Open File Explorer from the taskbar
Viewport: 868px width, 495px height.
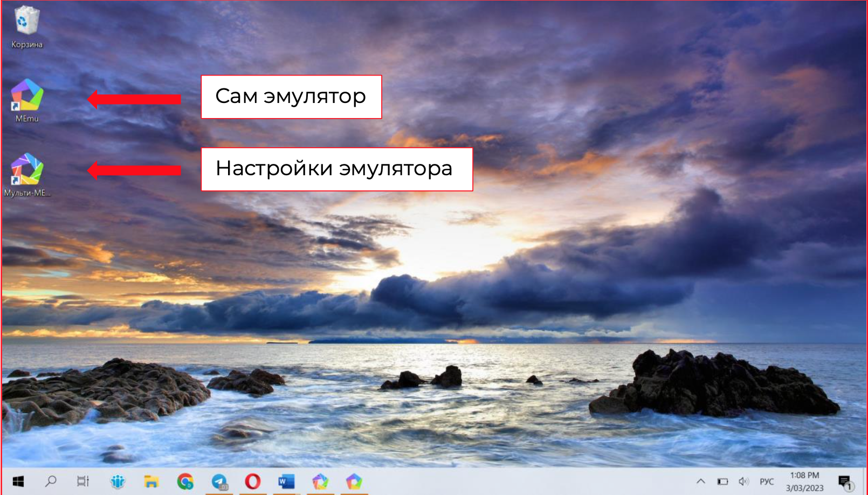click(x=151, y=482)
